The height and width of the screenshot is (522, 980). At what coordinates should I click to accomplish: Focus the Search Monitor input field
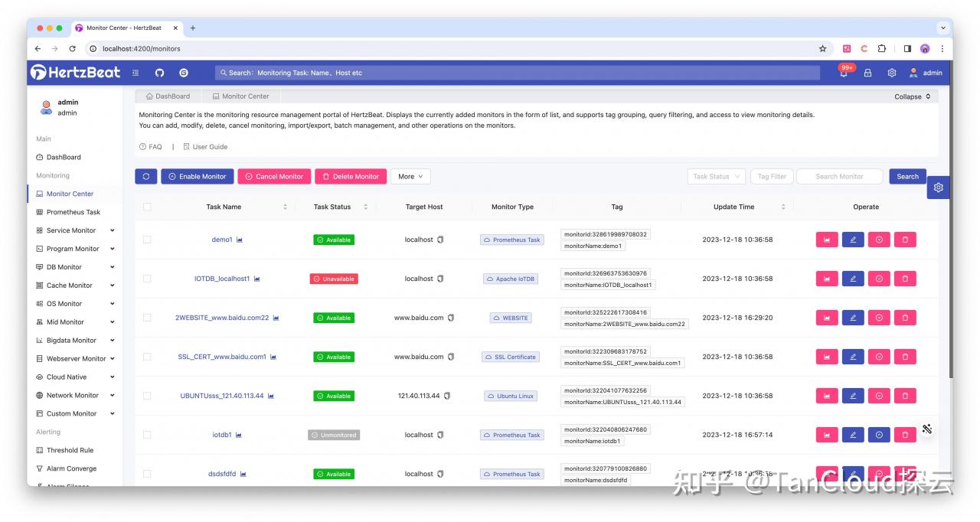[x=840, y=176]
